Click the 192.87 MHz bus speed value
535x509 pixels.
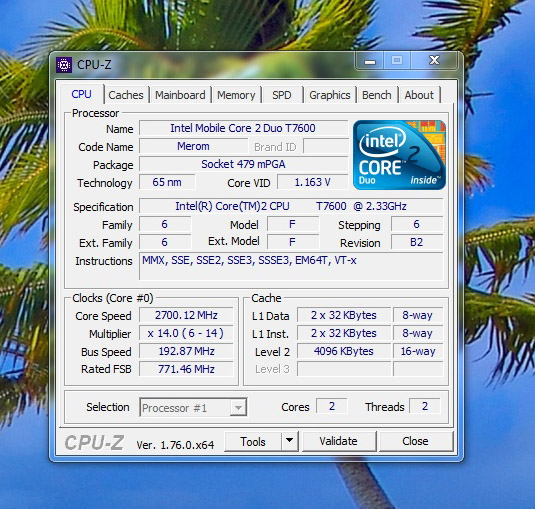pos(186,351)
